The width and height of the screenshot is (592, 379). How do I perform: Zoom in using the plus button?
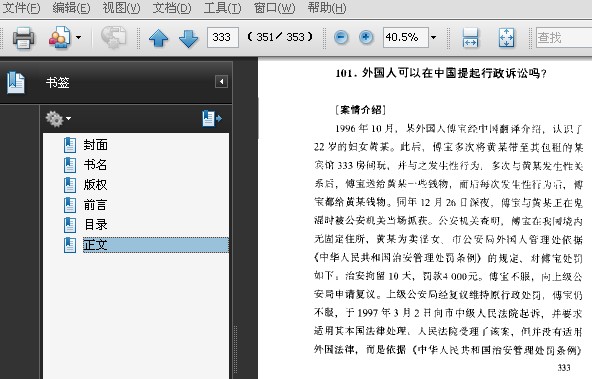365,37
